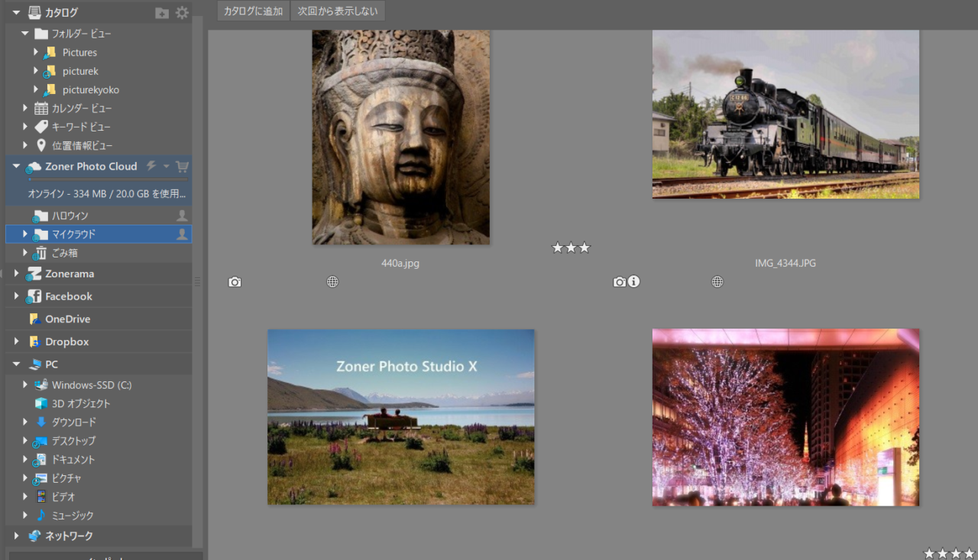Open catalog settings gear icon
The width and height of the screenshot is (978, 560).
(182, 12)
